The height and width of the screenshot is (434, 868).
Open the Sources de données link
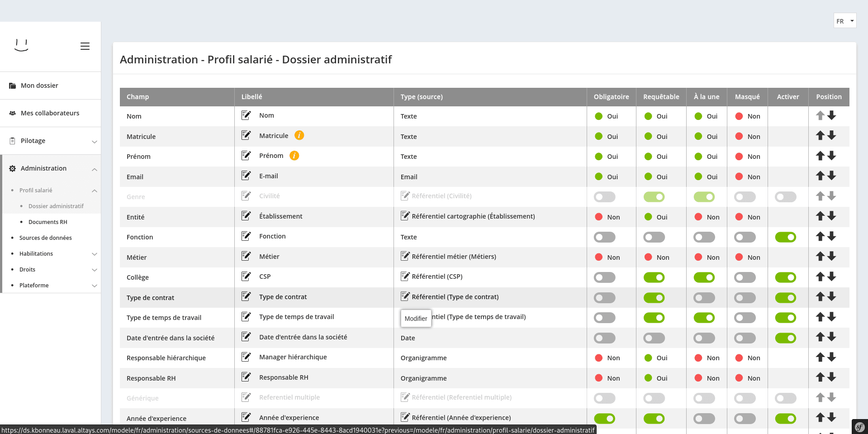[x=45, y=238]
